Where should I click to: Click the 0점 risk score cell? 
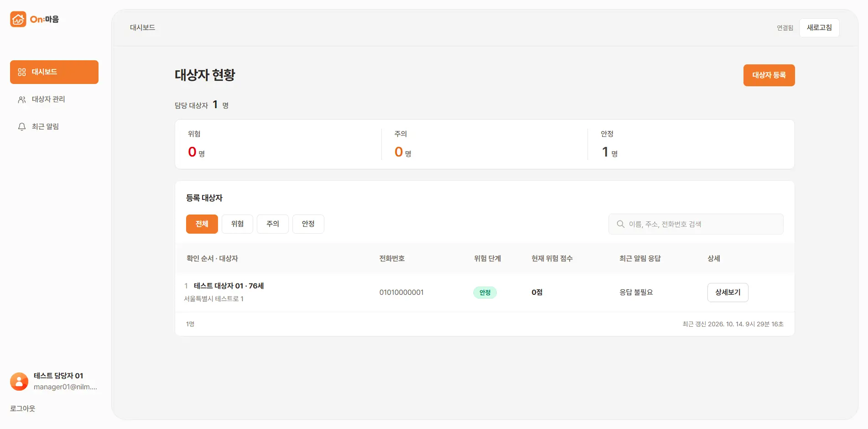537,293
